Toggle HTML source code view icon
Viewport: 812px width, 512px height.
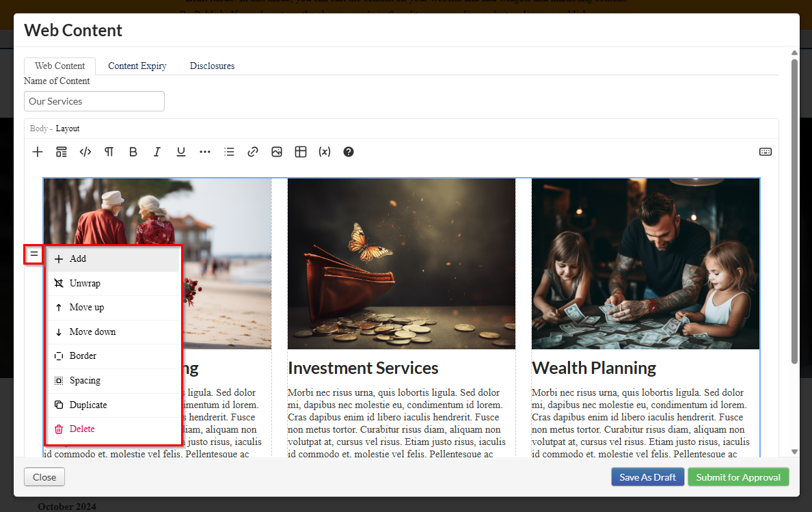[x=85, y=152]
